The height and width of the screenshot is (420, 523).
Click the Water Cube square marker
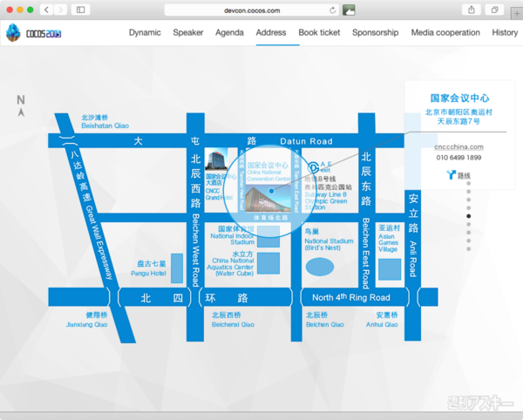(x=268, y=263)
